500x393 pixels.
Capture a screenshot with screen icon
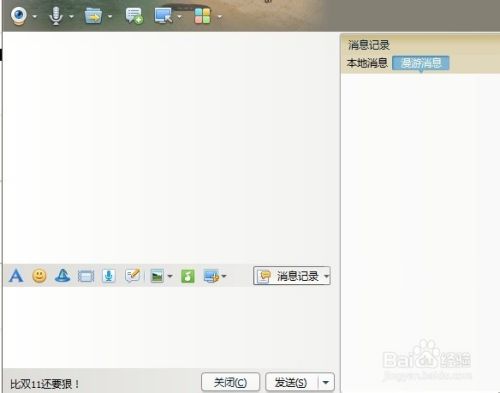(211, 276)
